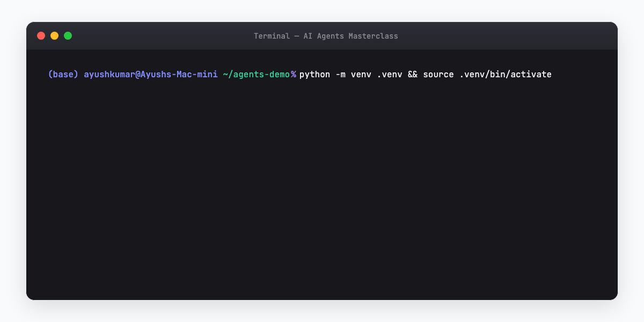Click the 'ayushkumar@Ayushs-Mac-mini' hostname text
This screenshot has width=644, height=322.
151,74
